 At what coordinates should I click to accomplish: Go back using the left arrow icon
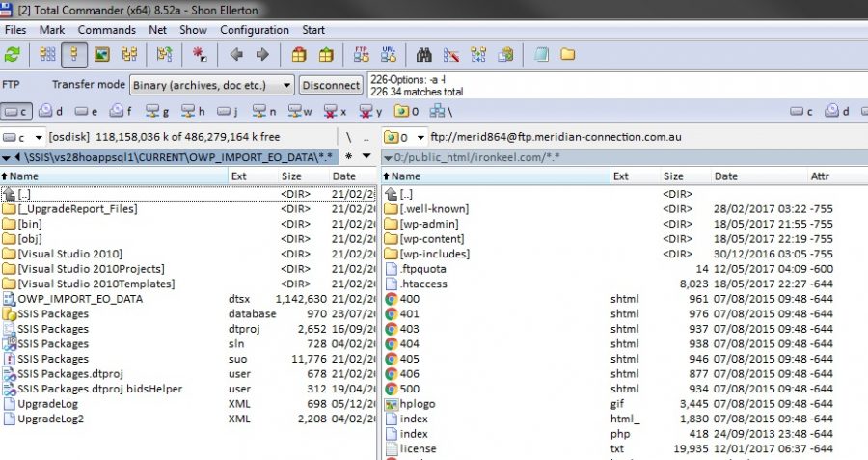pyautogui.click(x=236, y=54)
